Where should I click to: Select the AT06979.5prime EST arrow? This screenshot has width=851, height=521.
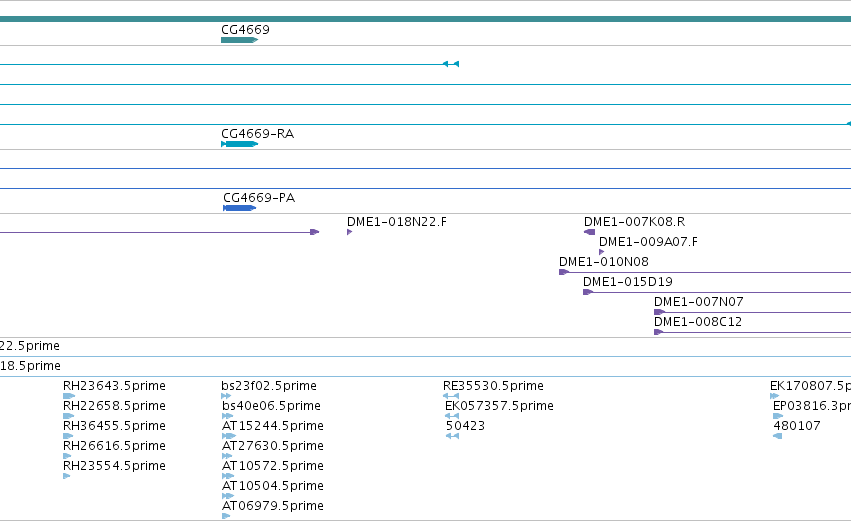(x=226, y=516)
